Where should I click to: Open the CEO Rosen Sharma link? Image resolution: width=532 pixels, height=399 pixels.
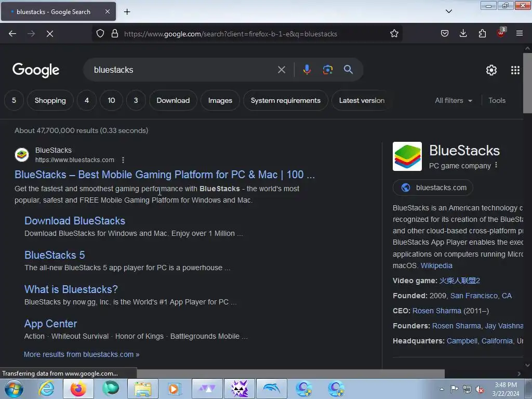(x=436, y=311)
